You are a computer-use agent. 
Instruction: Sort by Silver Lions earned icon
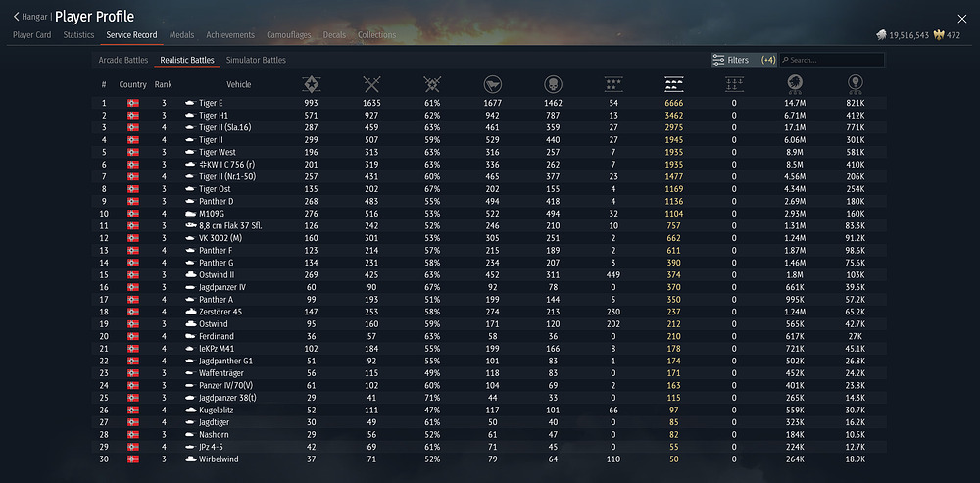point(795,84)
